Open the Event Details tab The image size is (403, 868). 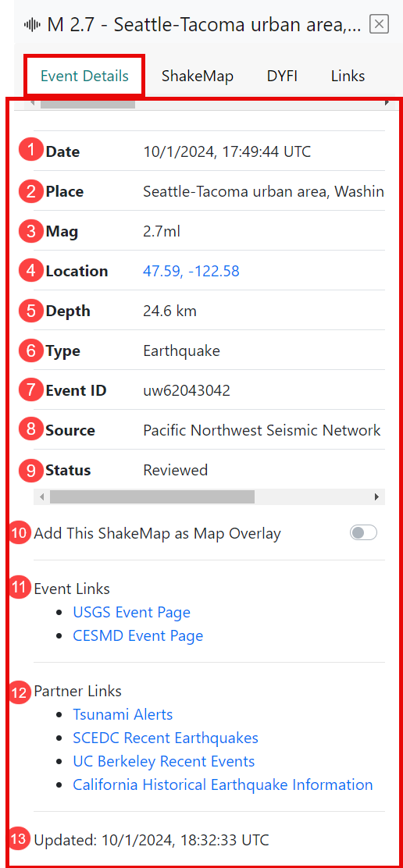(84, 76)
